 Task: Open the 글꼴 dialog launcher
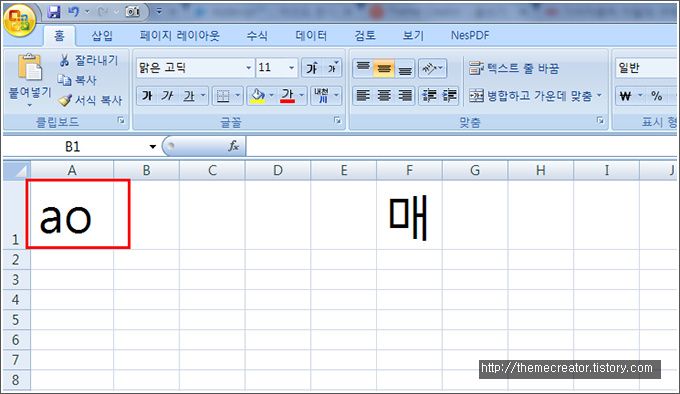pyautogui.click(x=337, y=120)
